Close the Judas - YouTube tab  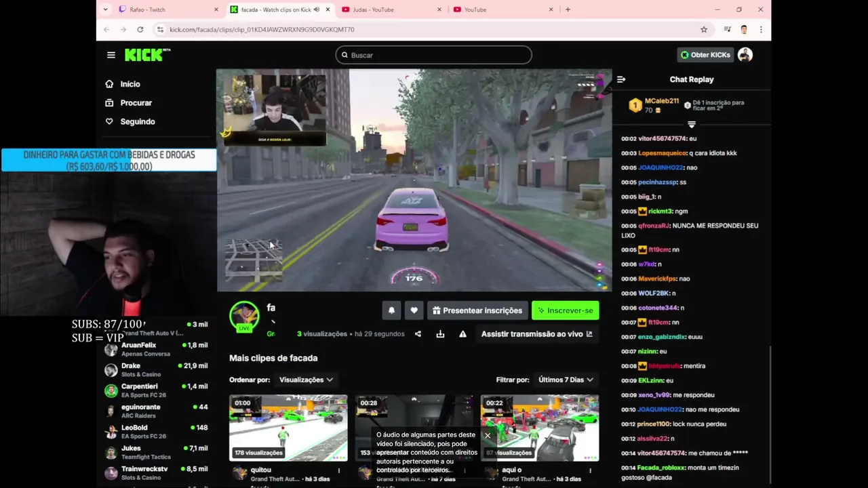(x=439, y=9)
